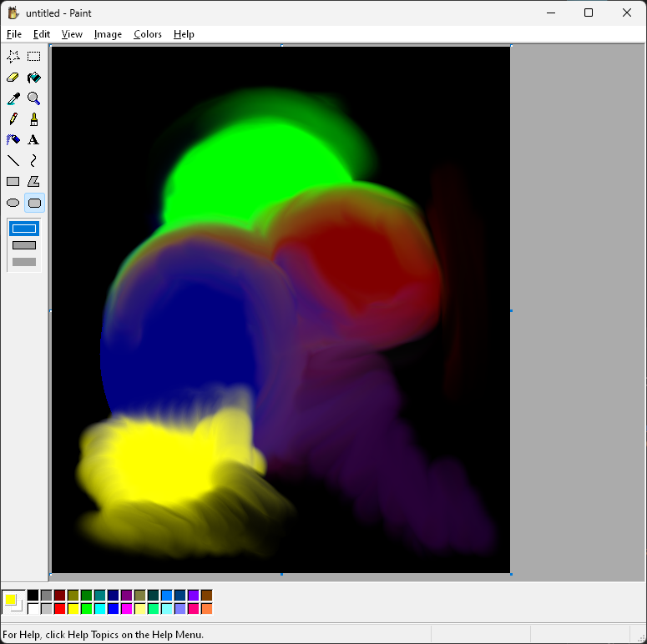
Task: Pick the brown palette color
Action: click(207, 595)
